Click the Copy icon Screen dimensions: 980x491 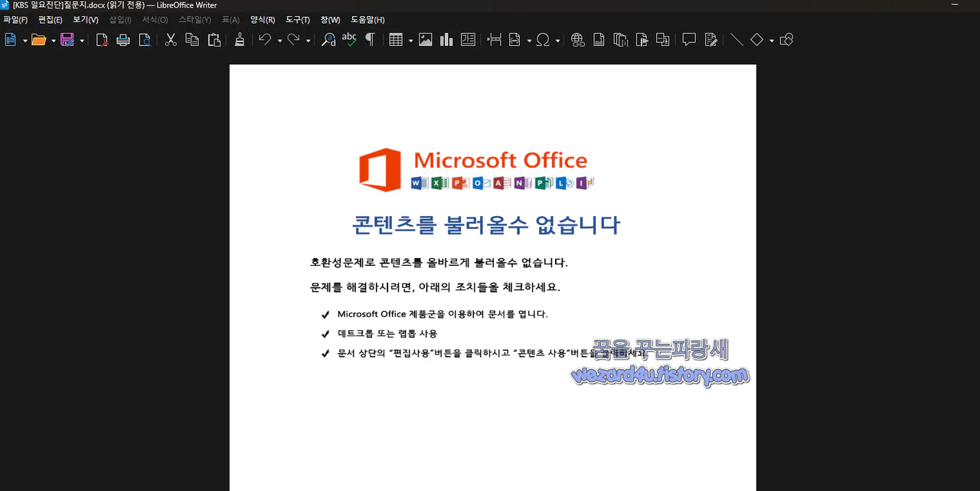(192, 40)
